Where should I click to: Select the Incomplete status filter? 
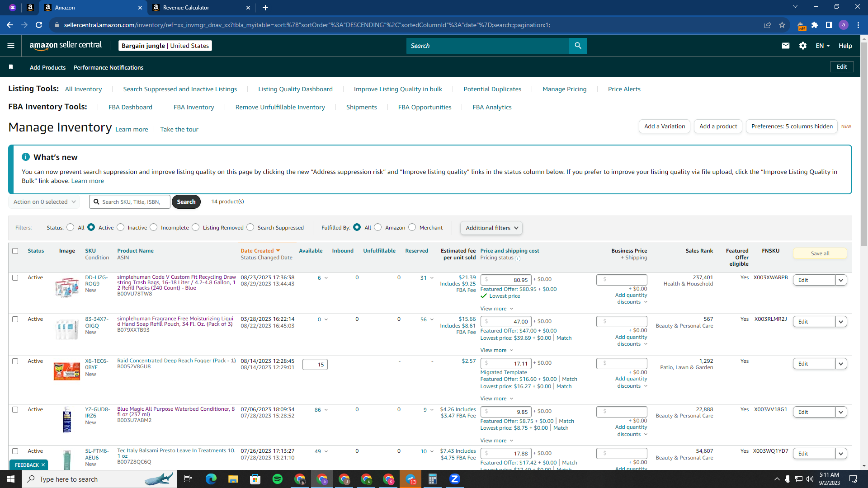coord(154,227)
